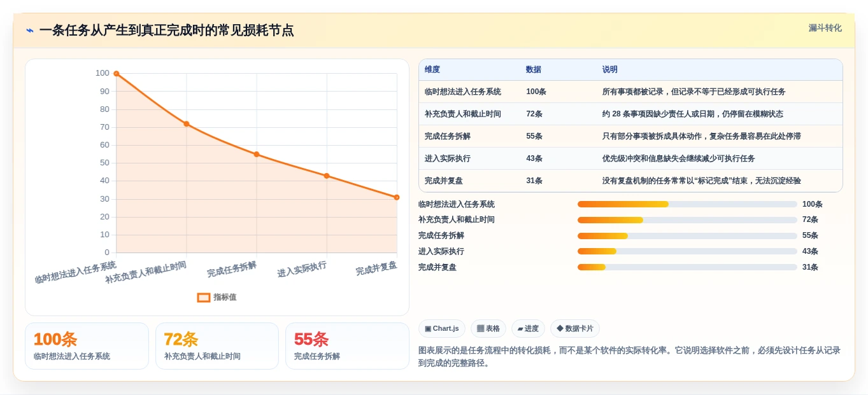Click progress bar for 完成并复盘
868x395 pixels.
[x=687, y=267]
